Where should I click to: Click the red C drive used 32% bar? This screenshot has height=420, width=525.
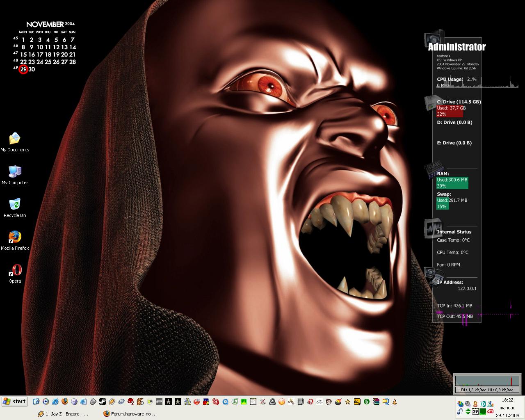[x=450, y=111]
